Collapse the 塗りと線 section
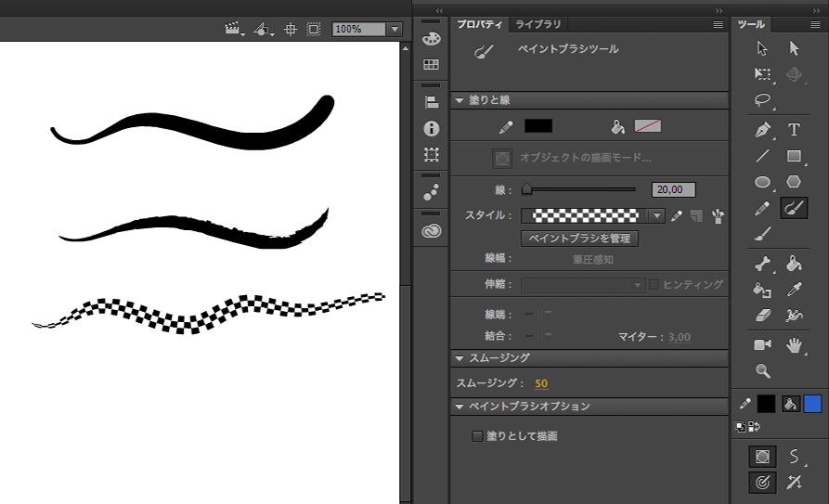 (459, 100)
